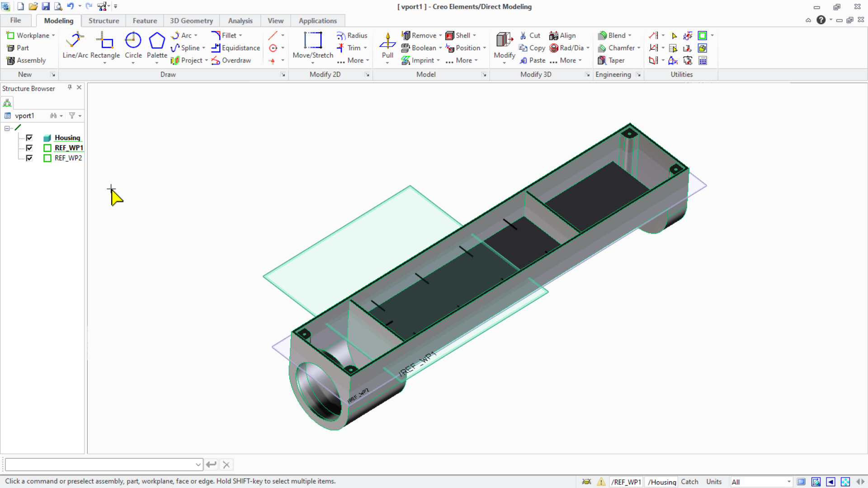Close the Structure Browser panel
868x488 pixels.
click(79, 88)
